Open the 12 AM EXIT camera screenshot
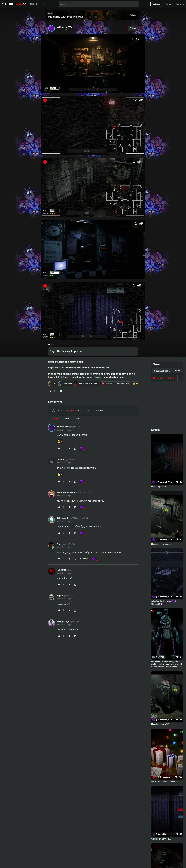Image resolution: width=186 pixels, height=868 pixels. click(93, 126)
